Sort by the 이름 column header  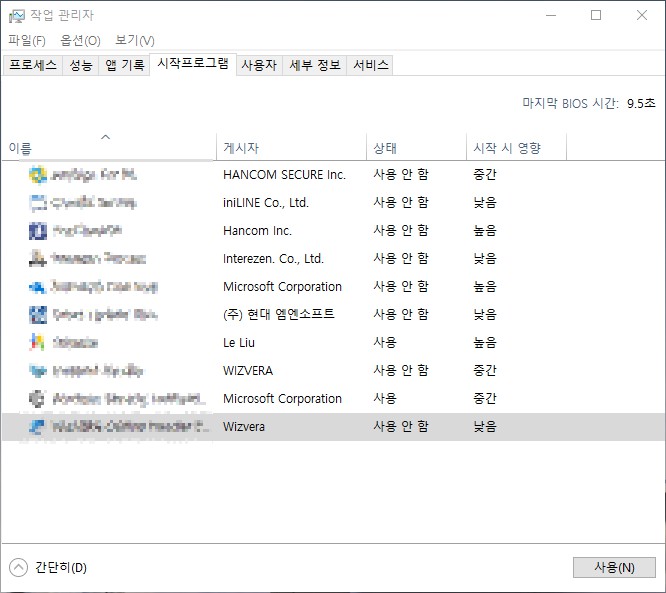(110, 147)
